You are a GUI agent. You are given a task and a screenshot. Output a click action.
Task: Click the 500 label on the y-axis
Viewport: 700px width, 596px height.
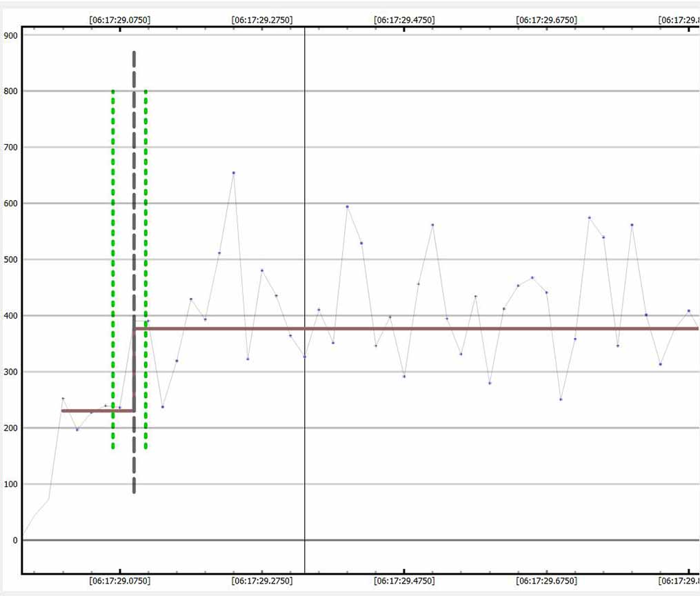click(10, 260)
